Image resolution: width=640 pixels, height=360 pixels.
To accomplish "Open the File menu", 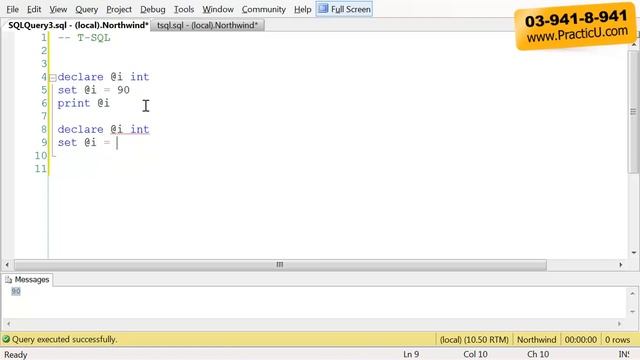I will (x=13, y=9).
